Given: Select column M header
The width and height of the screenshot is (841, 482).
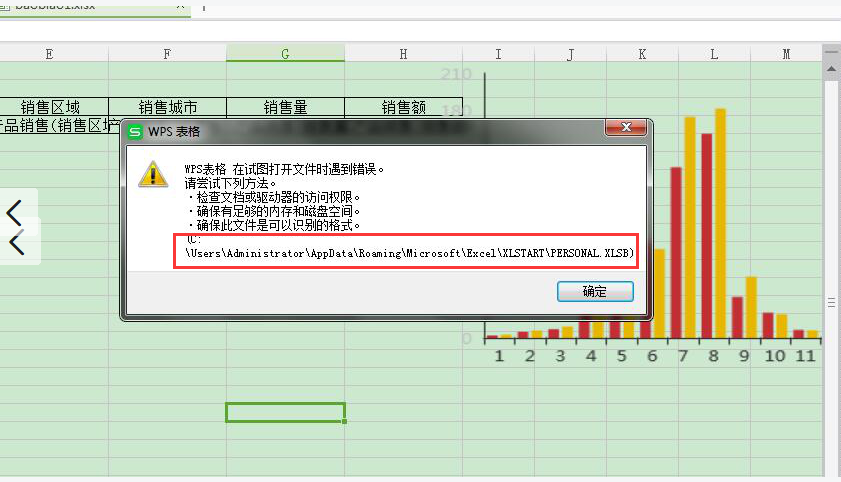Looking at the screenshot, I should tap(786, 54).
